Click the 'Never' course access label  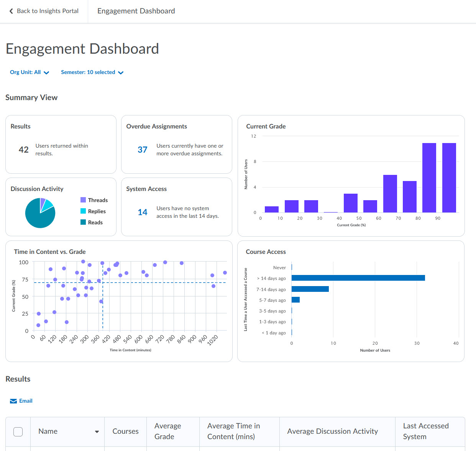coord(279,268)
